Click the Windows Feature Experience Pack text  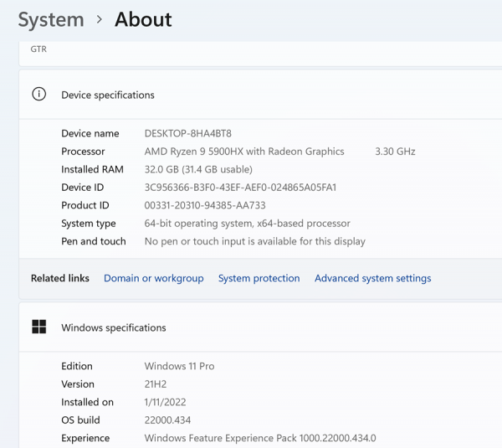tap(260, 438)
